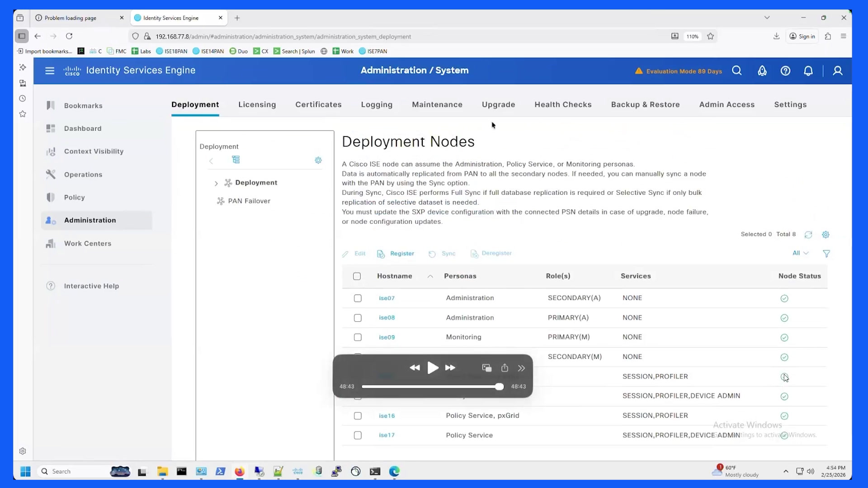Open table settings gear near Total 8
Viewport: 868px width, 488px height.
[826, 235]
